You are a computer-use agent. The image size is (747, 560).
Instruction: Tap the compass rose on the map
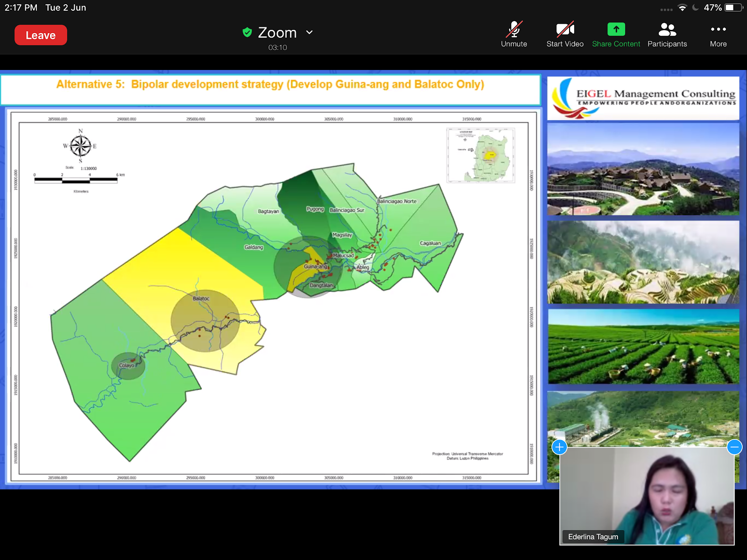(x=80, y=146)
